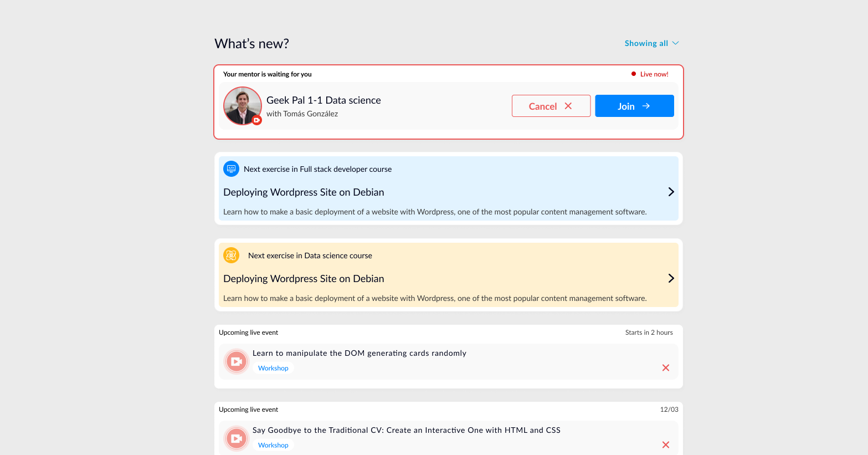
Task: Click the Starts in 2 hours label
Action: (x=649, y=332)
